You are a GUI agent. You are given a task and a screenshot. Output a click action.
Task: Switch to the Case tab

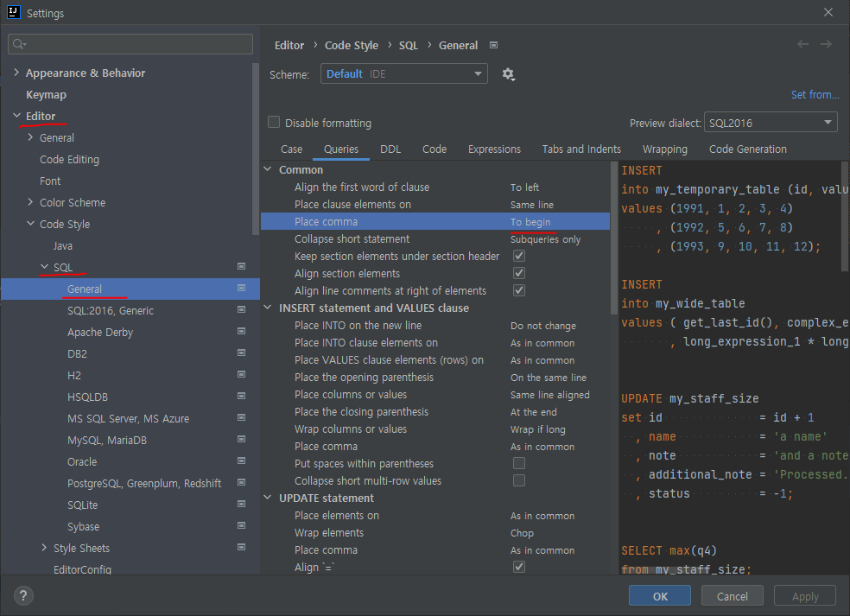point(292,149)
